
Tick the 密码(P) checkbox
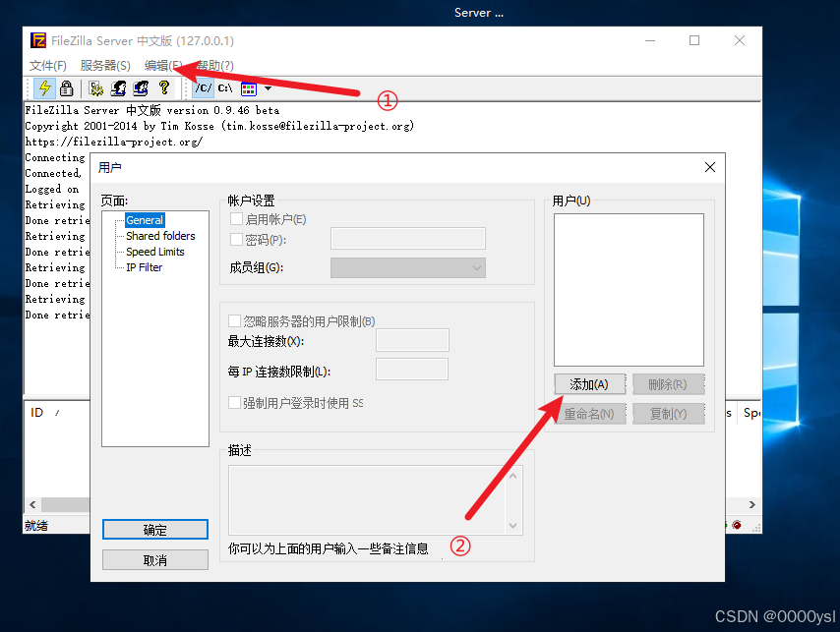[236, 239]
